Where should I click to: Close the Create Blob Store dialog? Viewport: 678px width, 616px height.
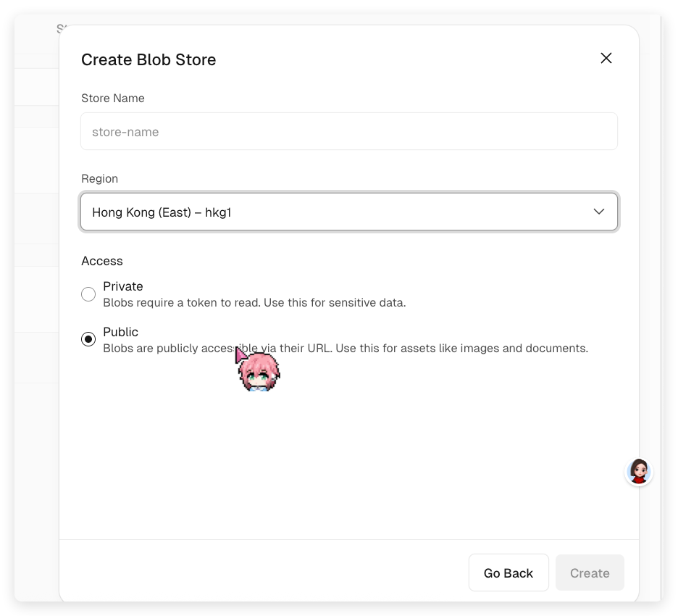(x=606, y=58)
